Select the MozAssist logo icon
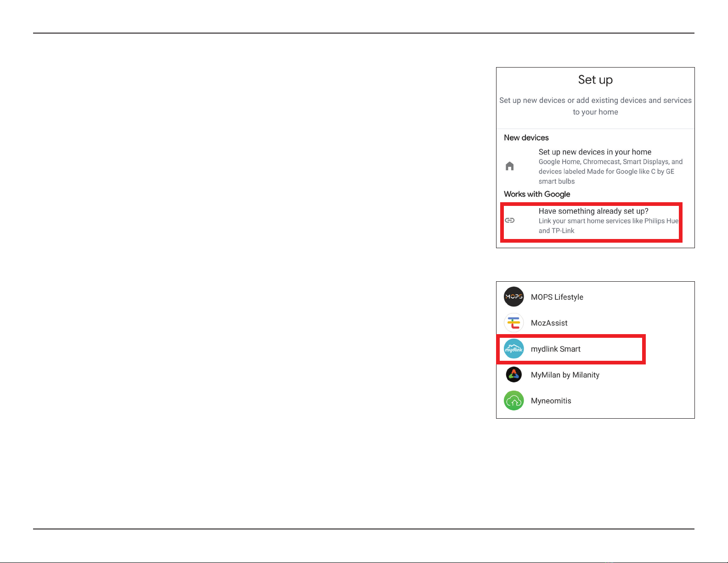The image size is (728, 563). coord(514,323)
